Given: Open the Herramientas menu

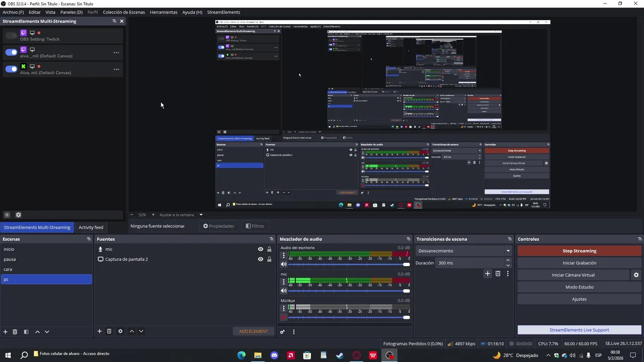Looking at the screenshot, I should [164, 12].
